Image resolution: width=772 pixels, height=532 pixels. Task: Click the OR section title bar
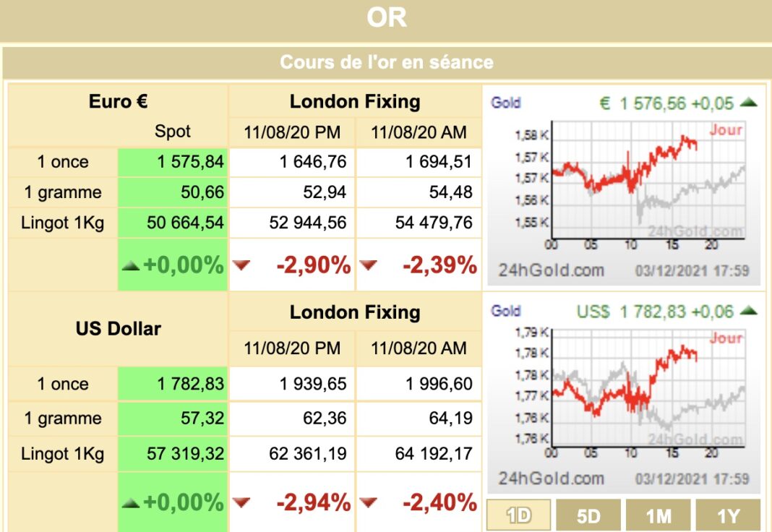tap(386, 18)
